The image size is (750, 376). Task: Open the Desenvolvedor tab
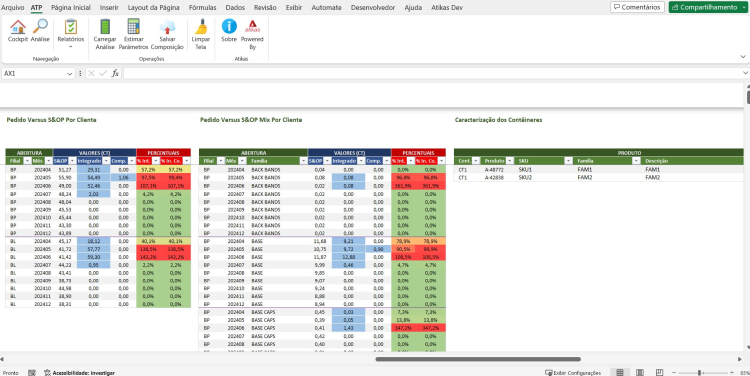373,8
